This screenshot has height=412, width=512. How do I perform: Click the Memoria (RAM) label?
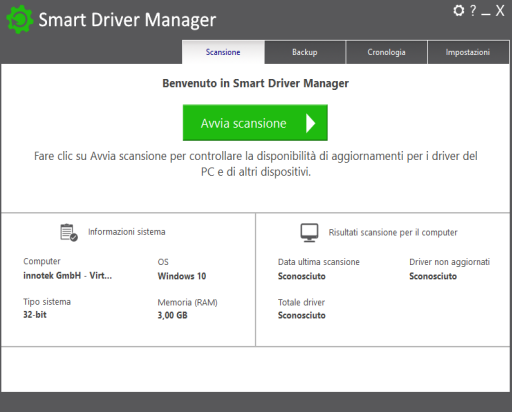pos(188,302)
